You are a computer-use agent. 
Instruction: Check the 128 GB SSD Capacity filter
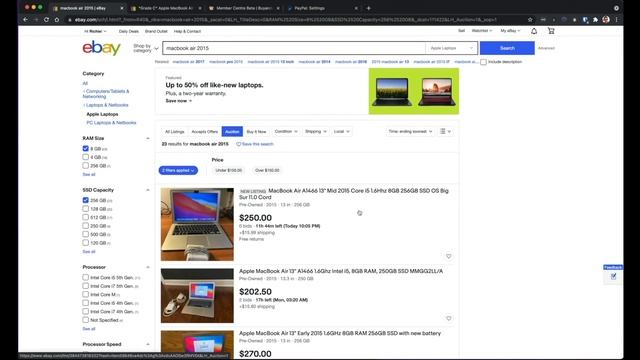[85, 209]
